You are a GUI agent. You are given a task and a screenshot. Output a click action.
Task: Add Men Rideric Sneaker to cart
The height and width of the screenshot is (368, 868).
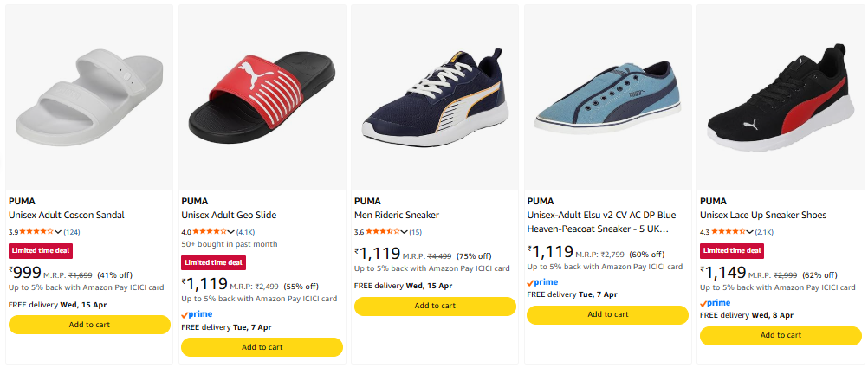(435, 306)
